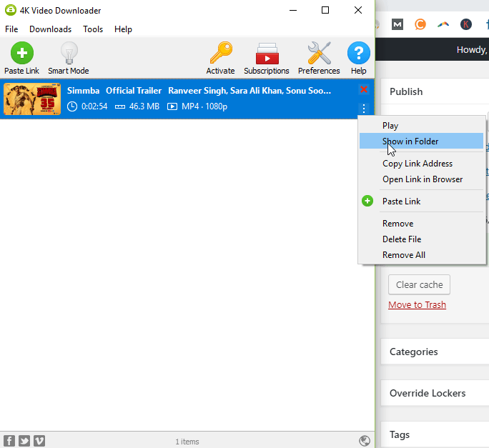Select Play from context menu
The height and width of the screenshot is (448, 489).
click(421, 125)
